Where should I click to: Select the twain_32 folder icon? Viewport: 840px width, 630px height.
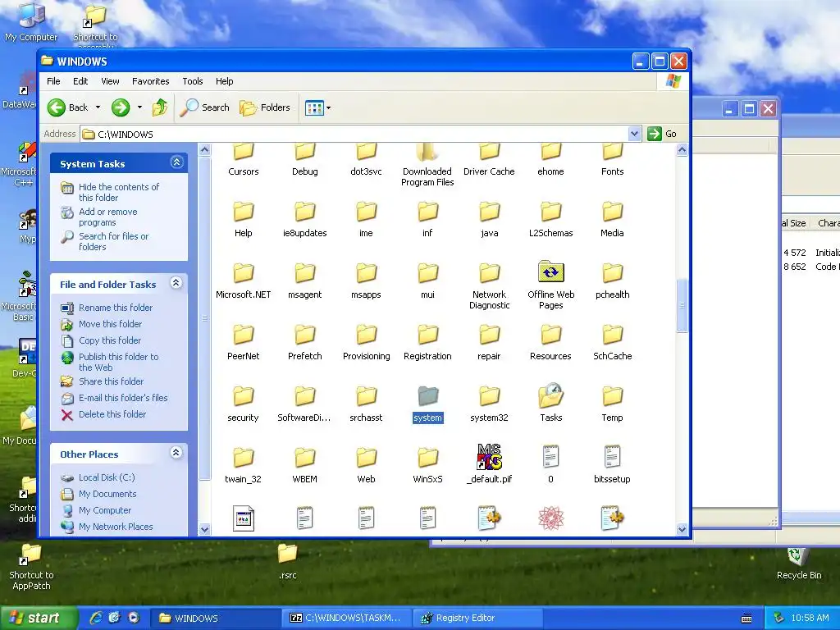pos(243,458)
